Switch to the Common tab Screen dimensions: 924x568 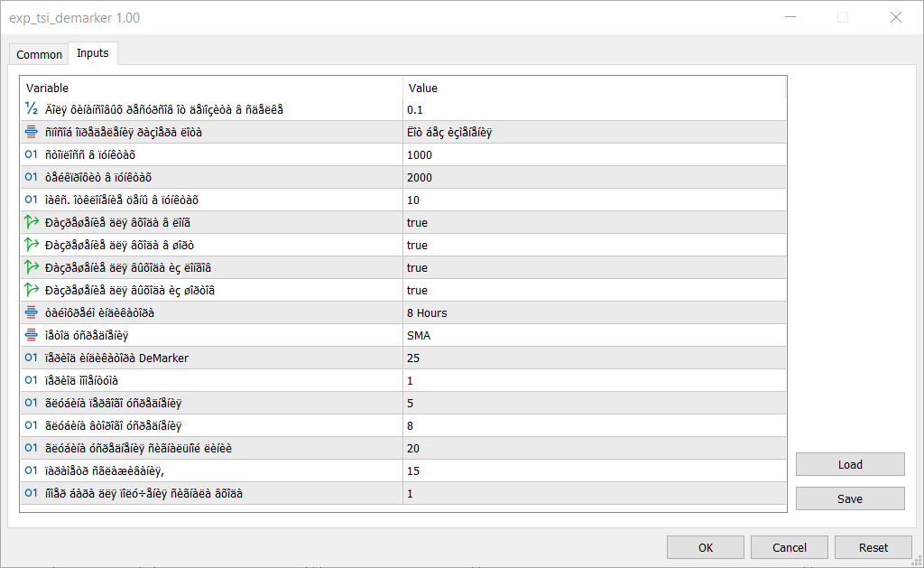pyautogui.click(x=39, y=54)
